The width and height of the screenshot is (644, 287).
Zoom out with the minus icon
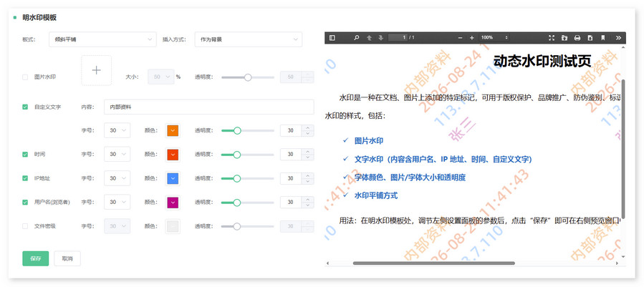[461, 38]
